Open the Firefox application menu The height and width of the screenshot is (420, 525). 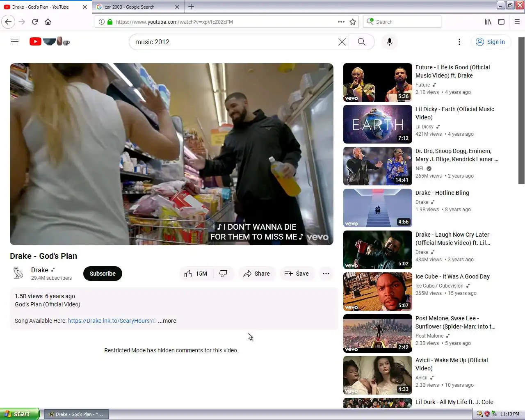(517, 22)
